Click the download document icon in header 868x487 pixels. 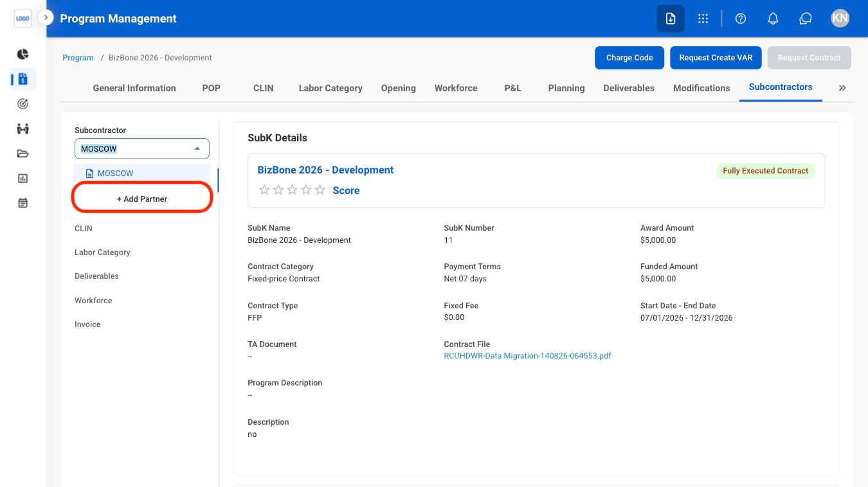click(671, 19)
